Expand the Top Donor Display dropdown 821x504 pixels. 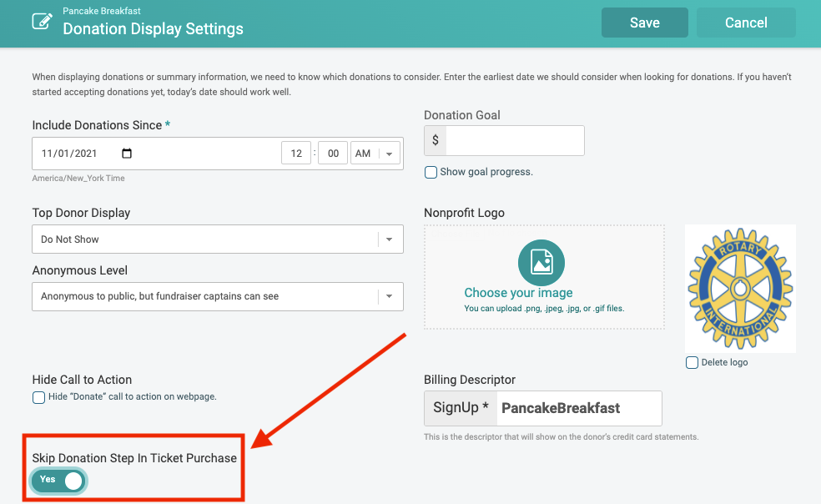pyautogui.click(x=218, y=239)
